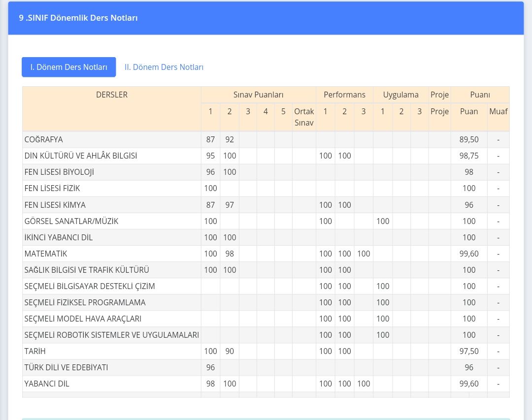Select SEÇMELİ FİZİKSEL PROGRAMLAMA row
This screenshot has width=532, height=420.
click(266, 303)
